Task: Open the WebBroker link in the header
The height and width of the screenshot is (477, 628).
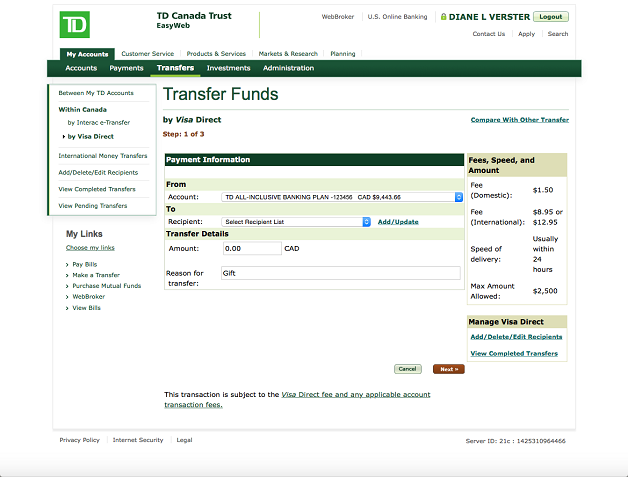Action: (x=338, y=17)
